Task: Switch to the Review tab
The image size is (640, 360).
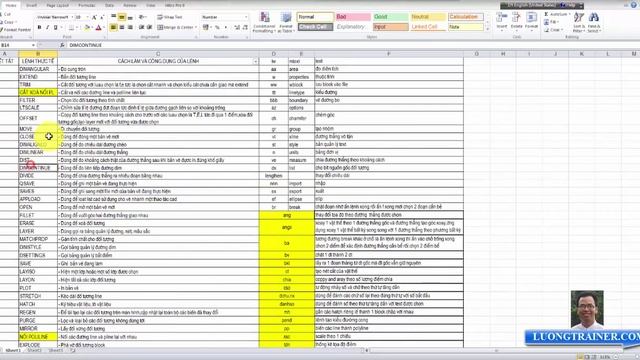Action: pyautogui.click(x=130, y=5)
